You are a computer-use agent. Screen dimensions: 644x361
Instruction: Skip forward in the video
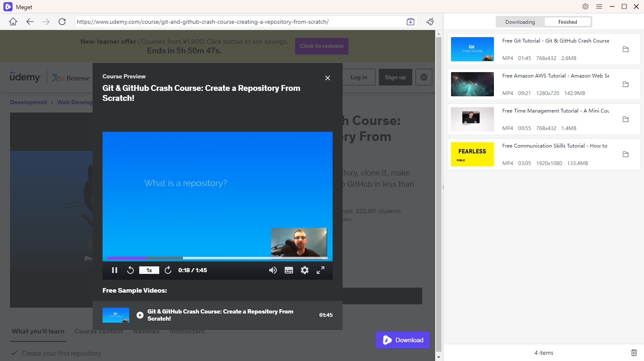168,270
